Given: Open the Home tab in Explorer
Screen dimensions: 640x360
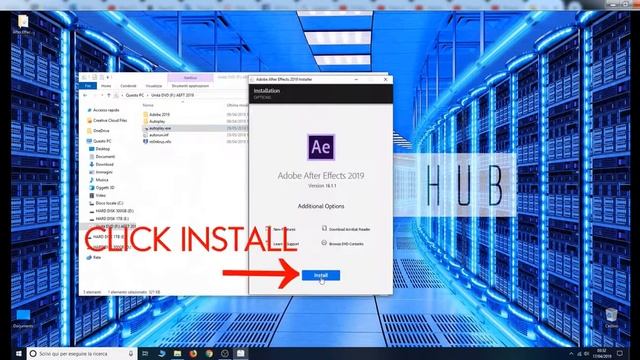Looking at the screenshot, I should 106,86.
